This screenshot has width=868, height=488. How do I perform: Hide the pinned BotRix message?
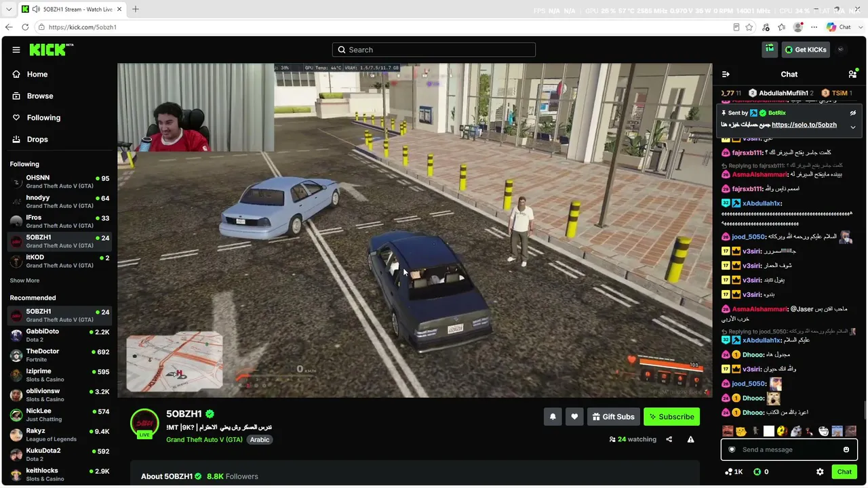pos(853,113)
